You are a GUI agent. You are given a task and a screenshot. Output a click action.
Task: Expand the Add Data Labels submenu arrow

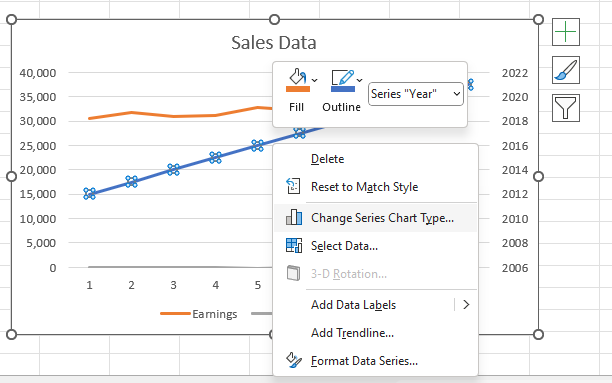[466, 305]
